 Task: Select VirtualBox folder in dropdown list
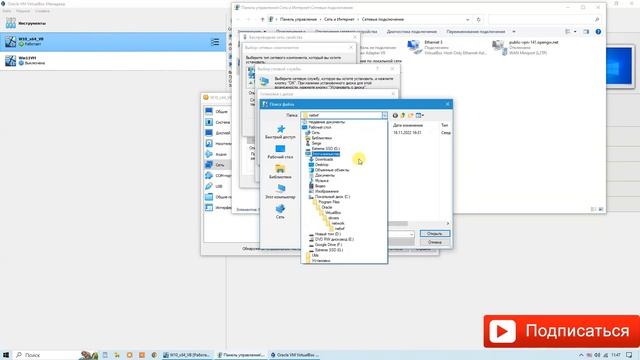333,213
